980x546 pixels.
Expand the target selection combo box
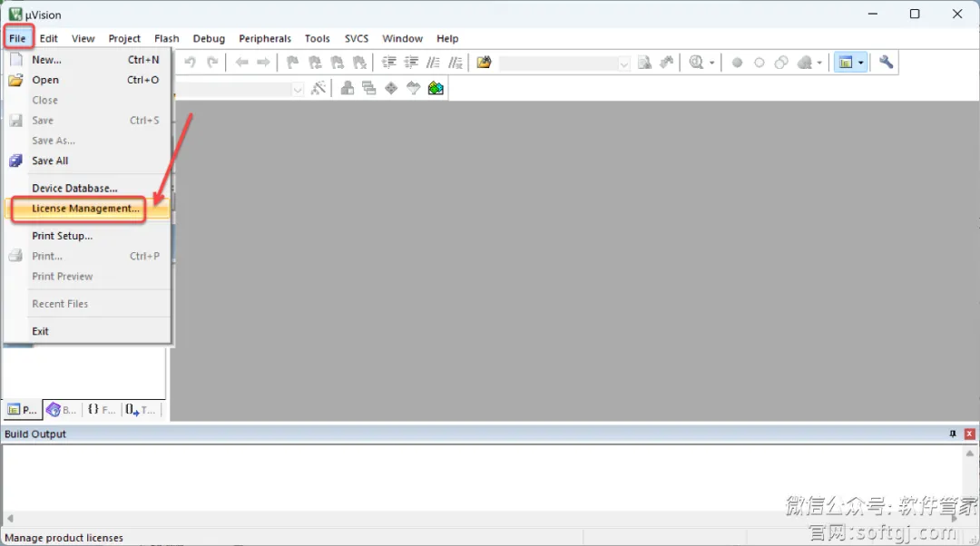pyautogui.click(x=298, y=89)
